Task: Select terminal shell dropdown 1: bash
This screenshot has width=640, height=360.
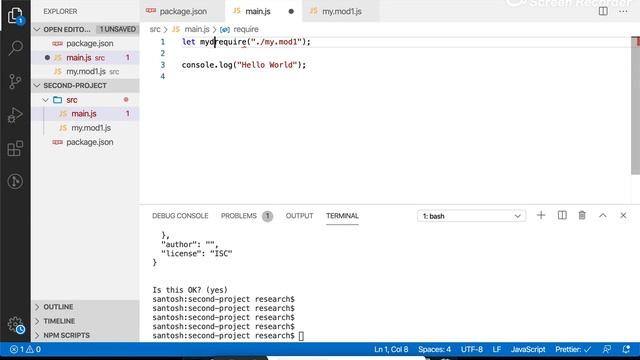Action: [x=471, y=216]
